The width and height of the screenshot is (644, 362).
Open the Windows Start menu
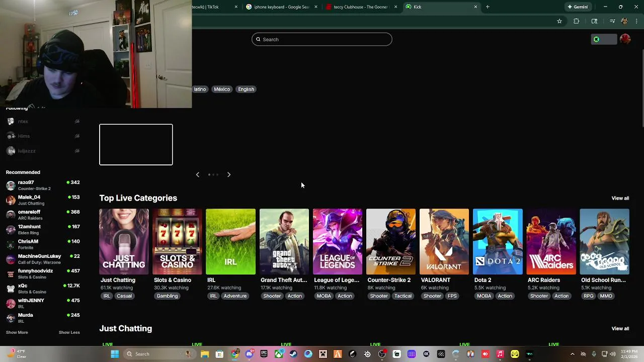[115, 354]
